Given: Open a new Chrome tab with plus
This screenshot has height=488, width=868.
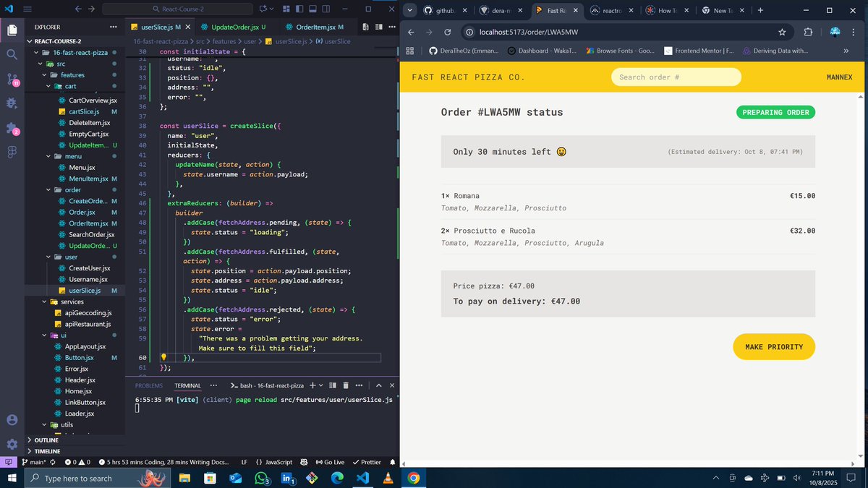Looking at the screenshot, I should click(760, 10).
